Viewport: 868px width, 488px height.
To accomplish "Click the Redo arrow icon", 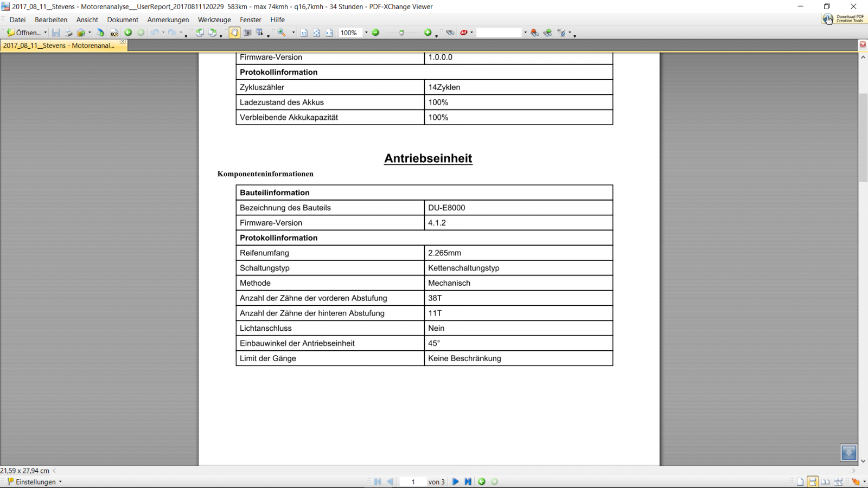I will tap(172, 33).
